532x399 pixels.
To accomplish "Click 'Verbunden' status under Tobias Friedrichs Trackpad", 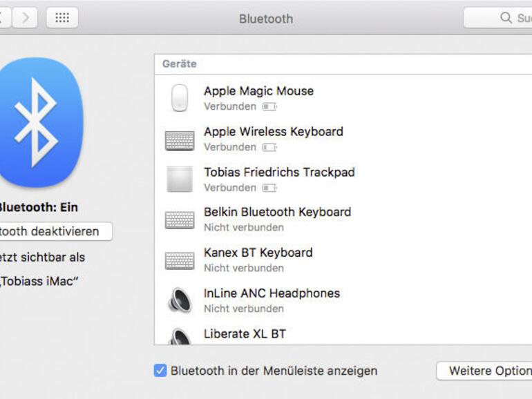I will [x=230, y=188].
